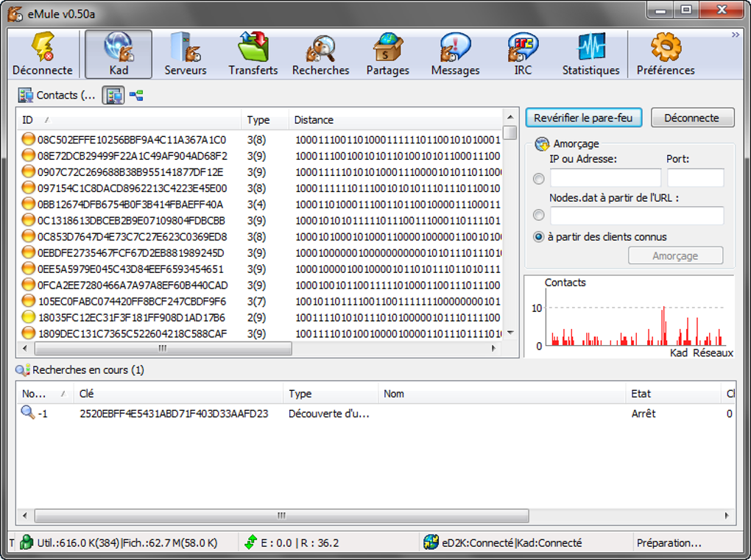This screenshot has width=751, height=560.
Task: Select contact row 105EC0FABC074420FF8BCF247CBDF9F6
Action: pyautogui.click(x=260, y=301)
